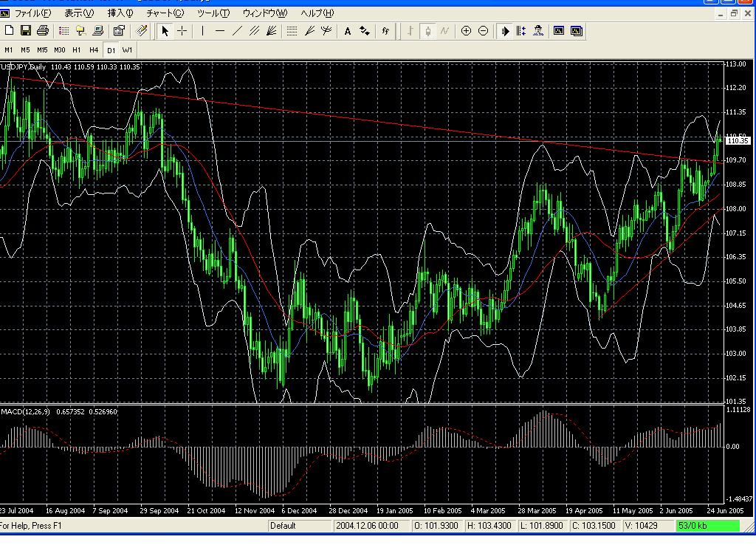Select the trendline drawing tool
Viewport: 756px width, 545px height.
click(237, 30)
